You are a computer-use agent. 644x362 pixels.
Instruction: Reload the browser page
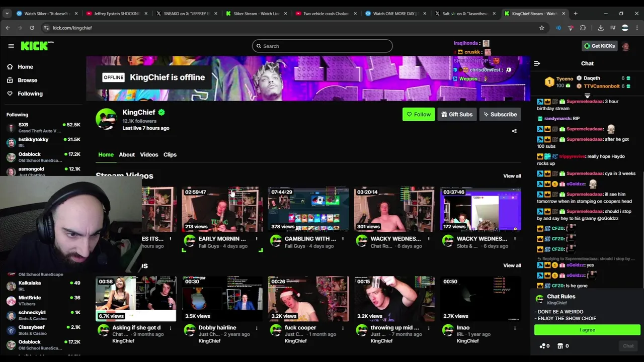point(32,28)
